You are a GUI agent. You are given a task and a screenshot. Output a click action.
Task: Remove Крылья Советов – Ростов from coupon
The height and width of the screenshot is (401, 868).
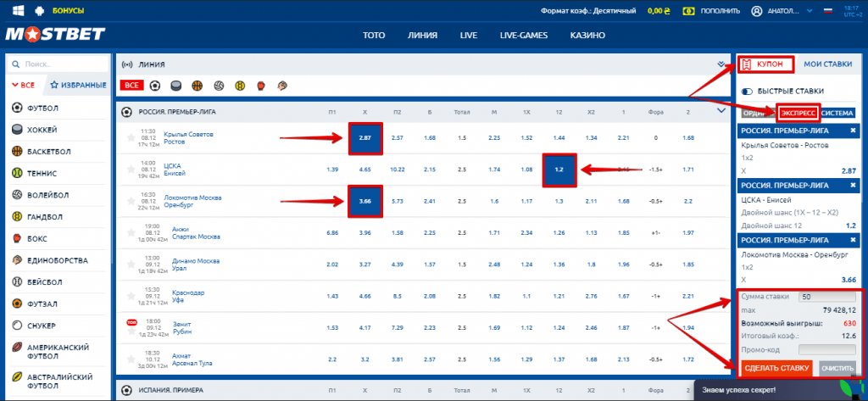853,131
